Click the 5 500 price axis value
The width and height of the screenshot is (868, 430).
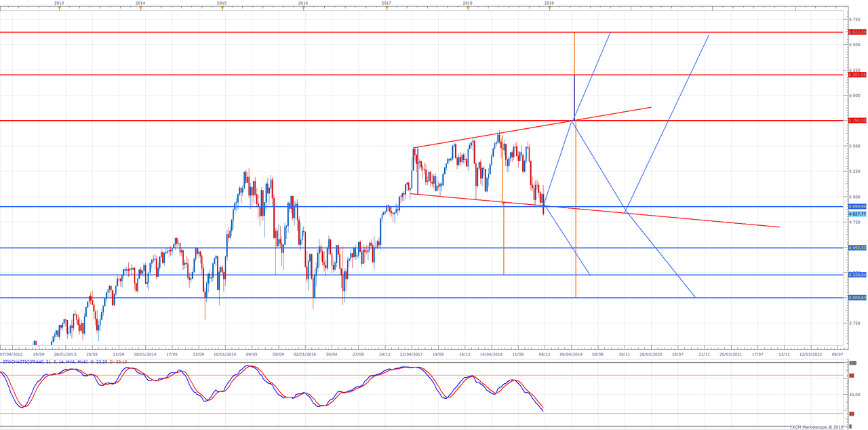pos(855,146)
